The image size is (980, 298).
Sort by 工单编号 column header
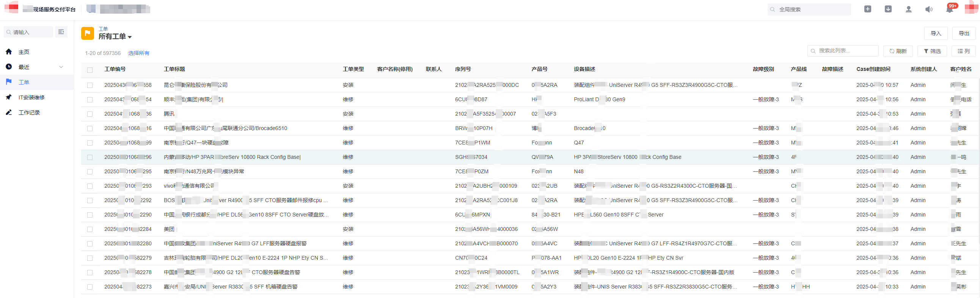115,69
